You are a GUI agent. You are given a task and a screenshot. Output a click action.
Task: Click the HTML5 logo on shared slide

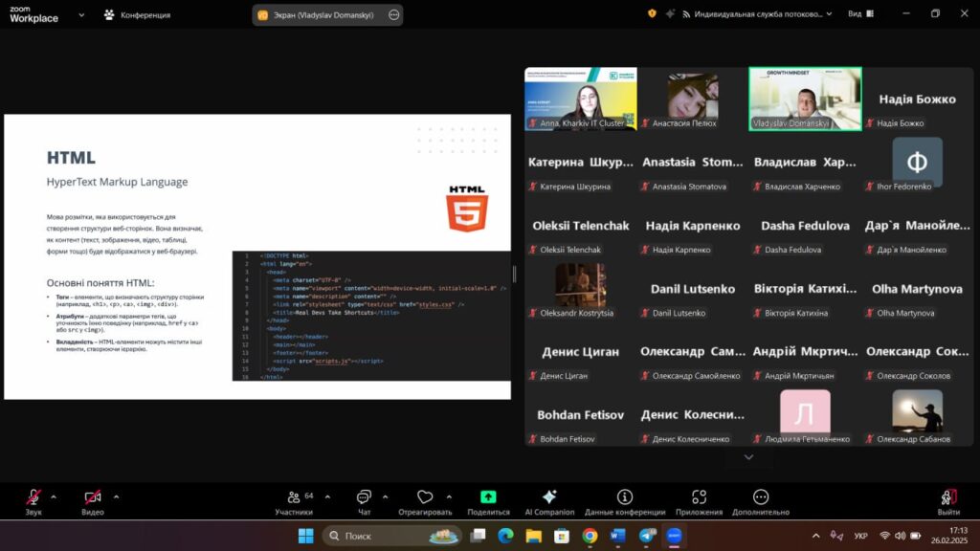pos(467,209)
